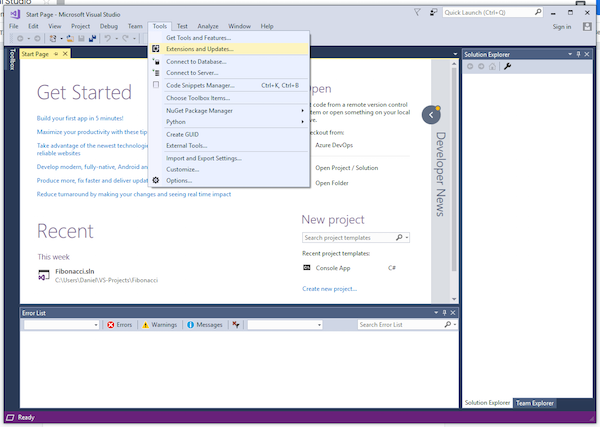Open the Debug menu
The height and width of the screenshot is (427, 600).
109,26
